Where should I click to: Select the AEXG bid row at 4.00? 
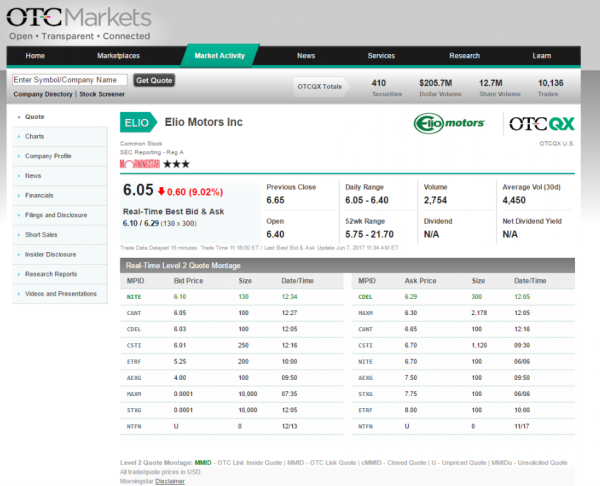point(232,378)
